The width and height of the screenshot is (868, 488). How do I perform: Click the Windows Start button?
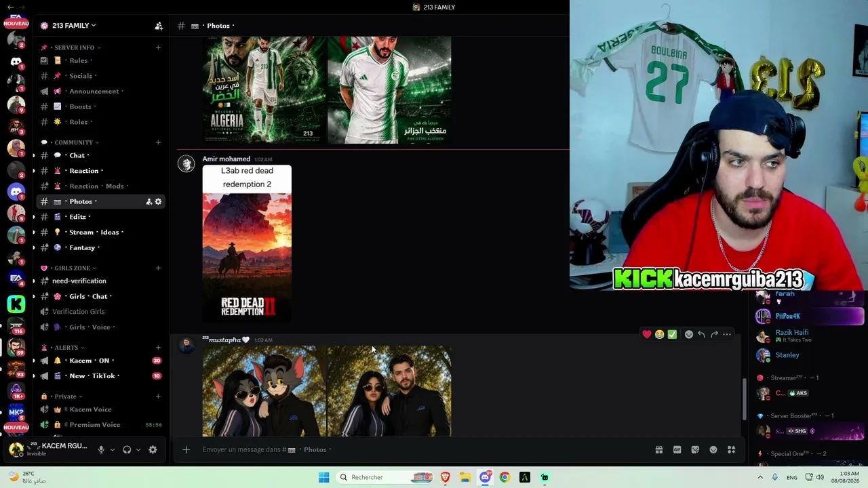(x=323, y=477)
